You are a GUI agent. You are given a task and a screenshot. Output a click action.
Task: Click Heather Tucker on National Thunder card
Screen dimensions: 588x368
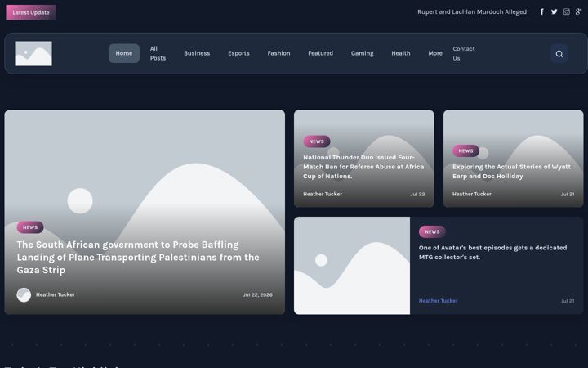tap(323, 194)
